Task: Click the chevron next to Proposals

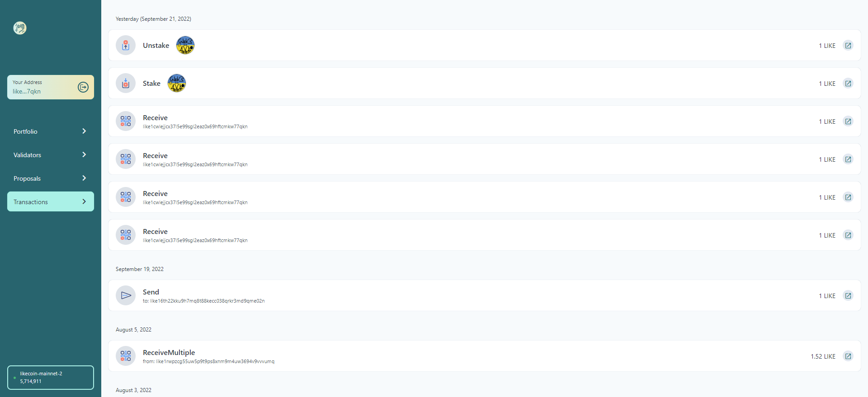Action: 84,178
